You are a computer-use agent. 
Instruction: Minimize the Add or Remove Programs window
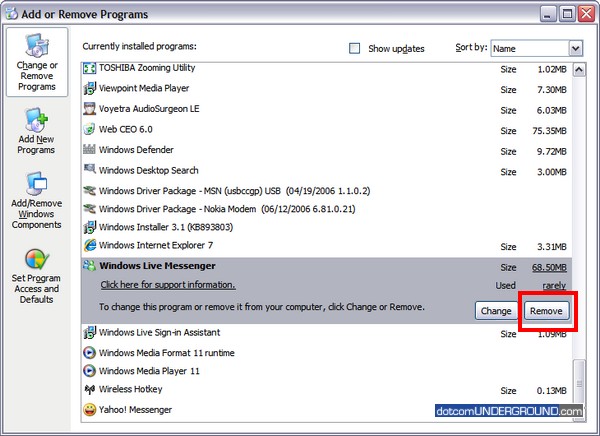coord(548,14)
